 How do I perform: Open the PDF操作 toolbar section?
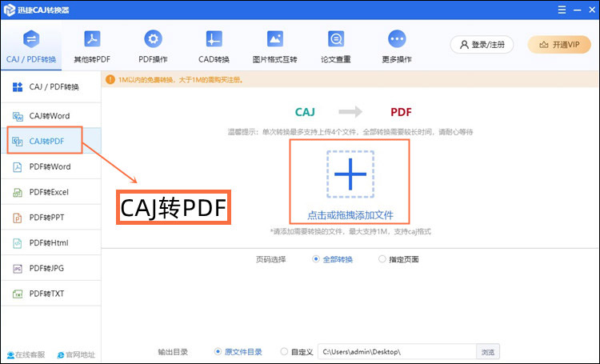point(153,46)
